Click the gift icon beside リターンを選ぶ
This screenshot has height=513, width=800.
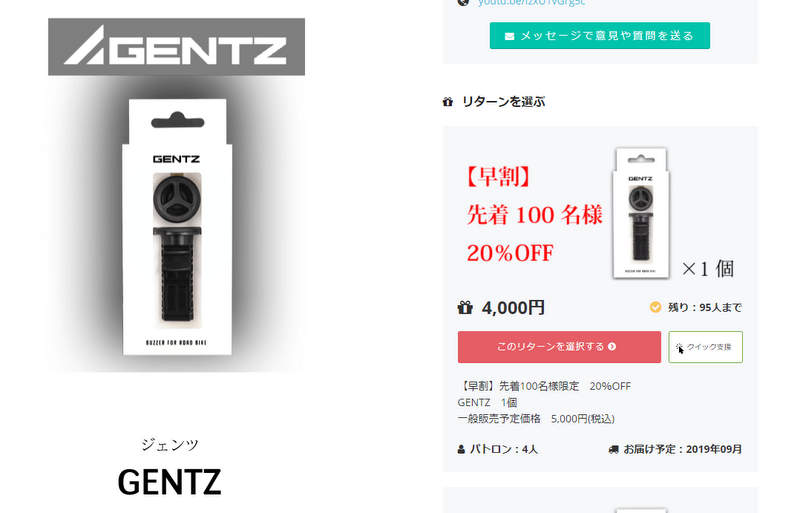click(x=448, y=102)
